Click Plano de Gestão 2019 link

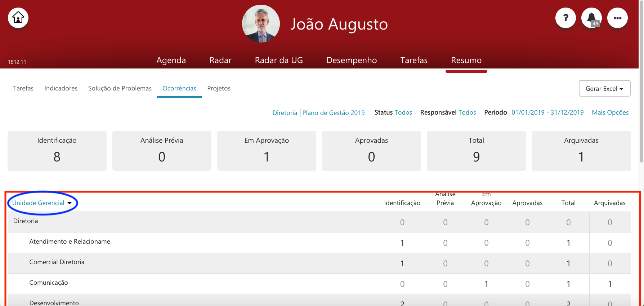pos(334,113)
